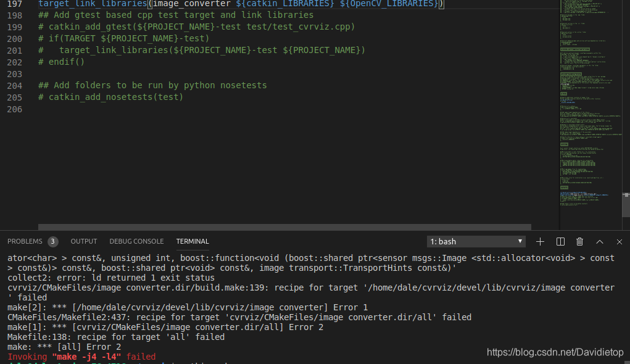Kill the active bash terminal
This screenshot has height=364, width=630.
coord(579,241)
